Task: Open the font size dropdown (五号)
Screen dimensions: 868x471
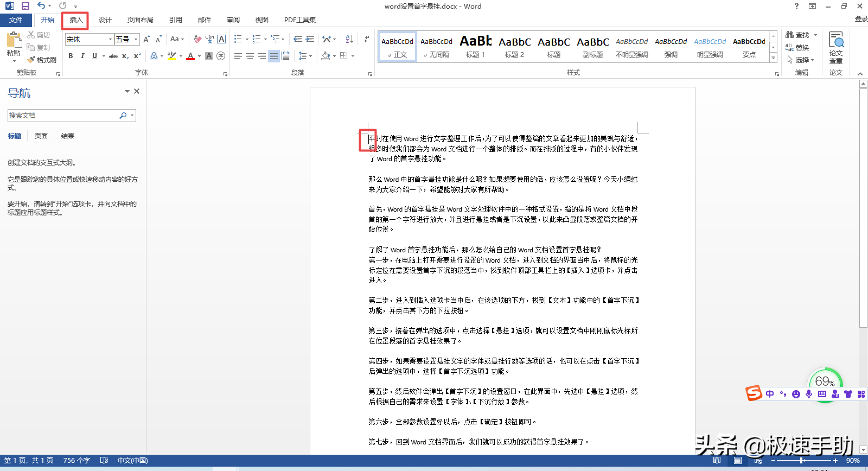Action: pos(136,39)
